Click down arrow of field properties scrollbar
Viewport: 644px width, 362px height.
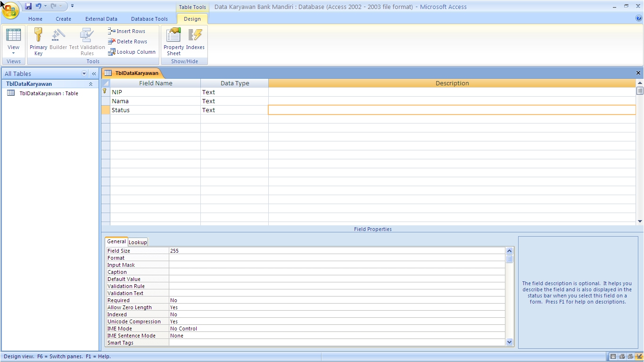click(509, 342)
